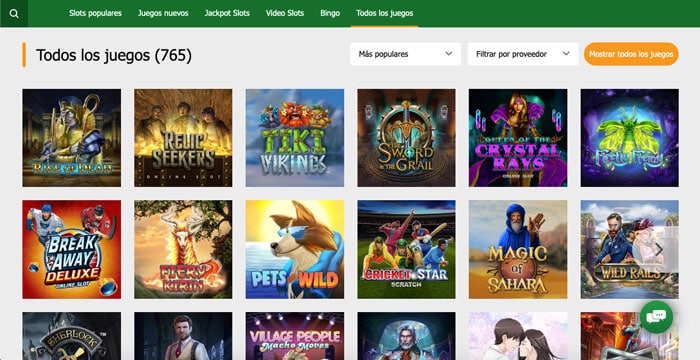Viewport: 700px width, 360px height.
Task: Go to Slots populares tab
Action: click(95, 13)
